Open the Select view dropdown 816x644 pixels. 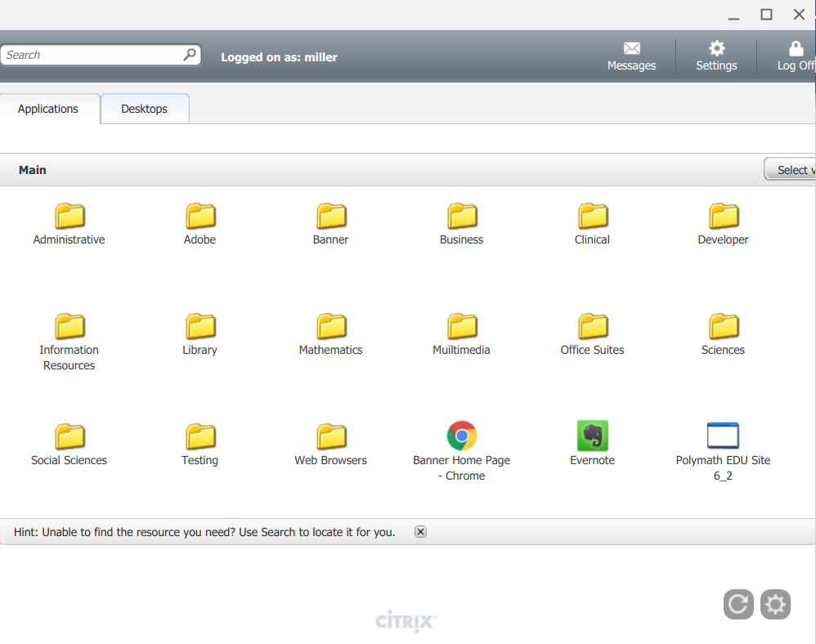click(x=790, y=170)
